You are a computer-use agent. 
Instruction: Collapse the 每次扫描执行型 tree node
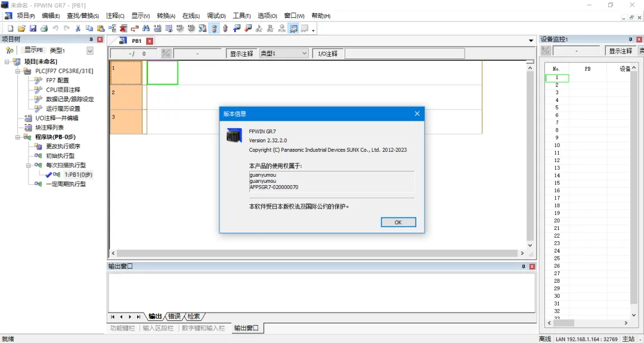point(29,166)
